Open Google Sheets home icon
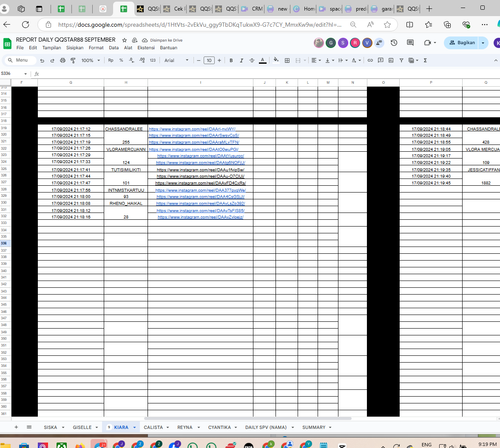Viewport: 500px width, 448px height. tap(7, 44)
